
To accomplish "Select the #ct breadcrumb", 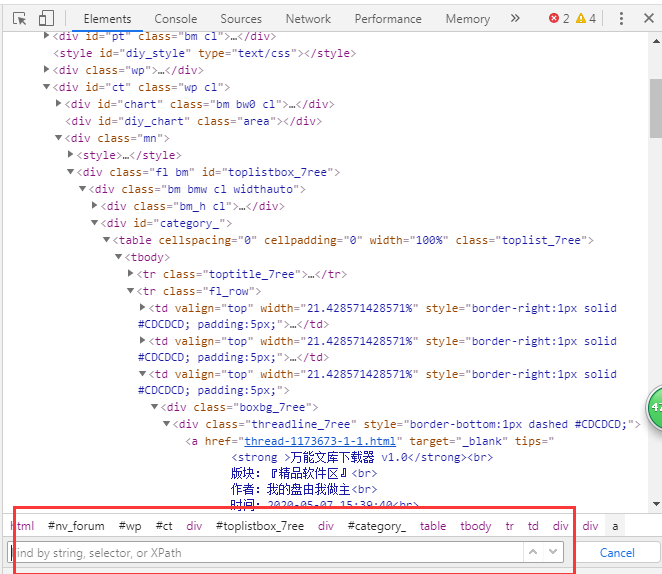I will (164, 526).
